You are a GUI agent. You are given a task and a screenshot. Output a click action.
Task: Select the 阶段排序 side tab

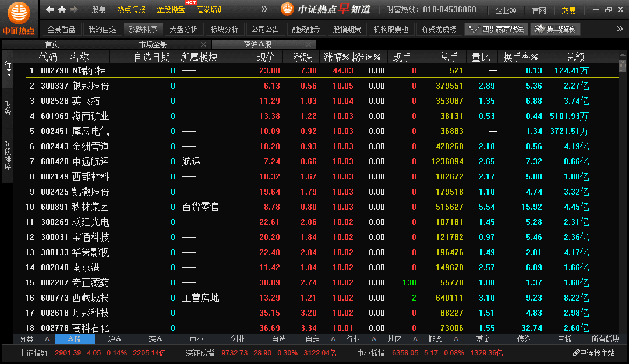(8, 156)
